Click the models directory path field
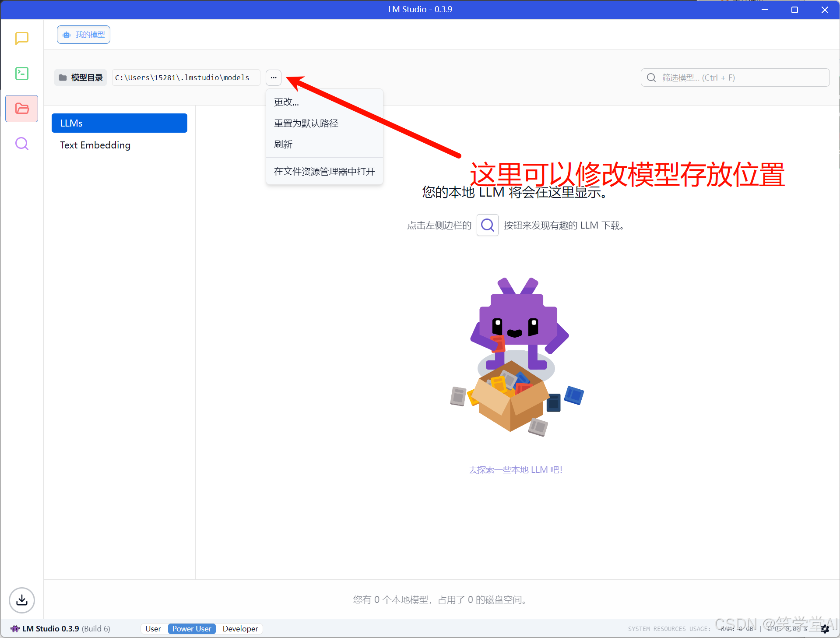The width and height of the screenshot is (840, 638). (x=186, y=78)
